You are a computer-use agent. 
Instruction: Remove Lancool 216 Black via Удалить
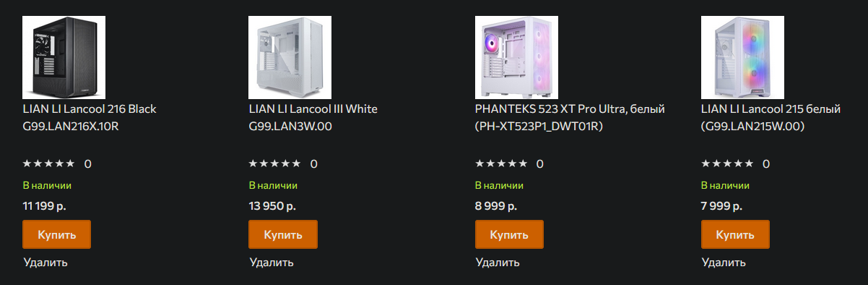pos(45,262)
